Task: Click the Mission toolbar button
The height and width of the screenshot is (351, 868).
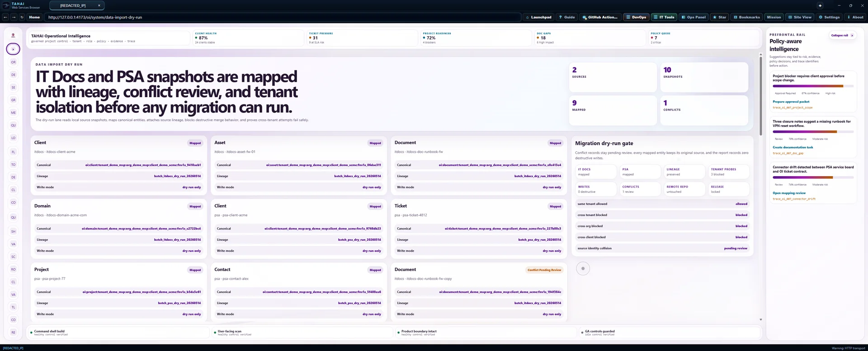Action: [774, 17]
